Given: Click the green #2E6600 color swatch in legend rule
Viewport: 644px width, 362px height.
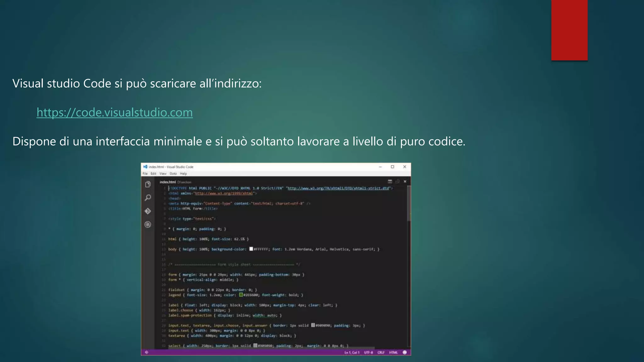Looking at the screenshot, I should pyautogui.click(x=241, y=295).
